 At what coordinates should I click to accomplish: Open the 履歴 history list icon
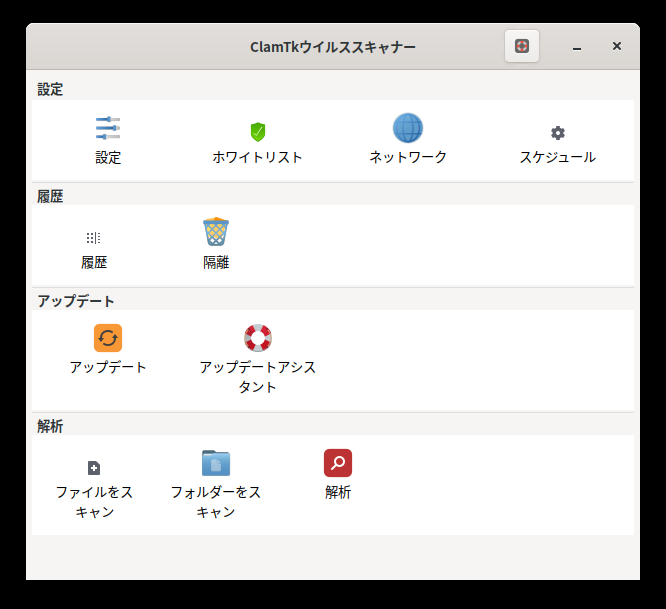93,238
